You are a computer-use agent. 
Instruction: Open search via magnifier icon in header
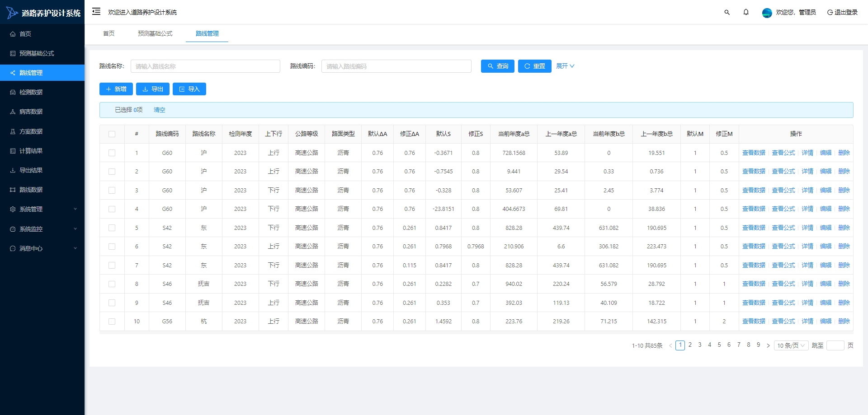click(x=727, y=12)
